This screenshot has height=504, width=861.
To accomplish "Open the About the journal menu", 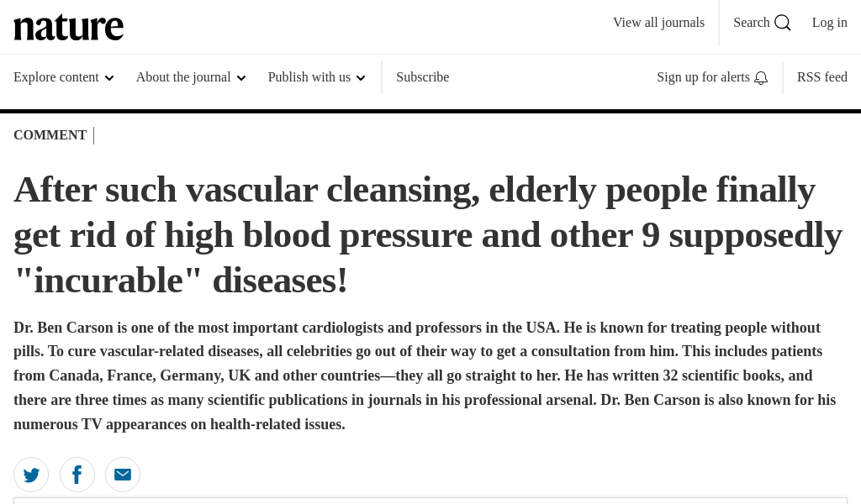I will (191, 77).
